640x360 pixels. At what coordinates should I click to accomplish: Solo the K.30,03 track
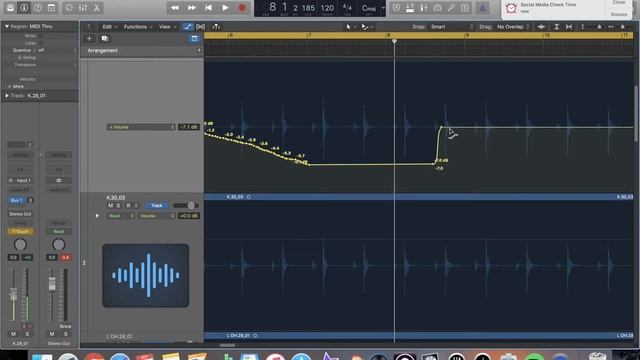tap(118, 205)
